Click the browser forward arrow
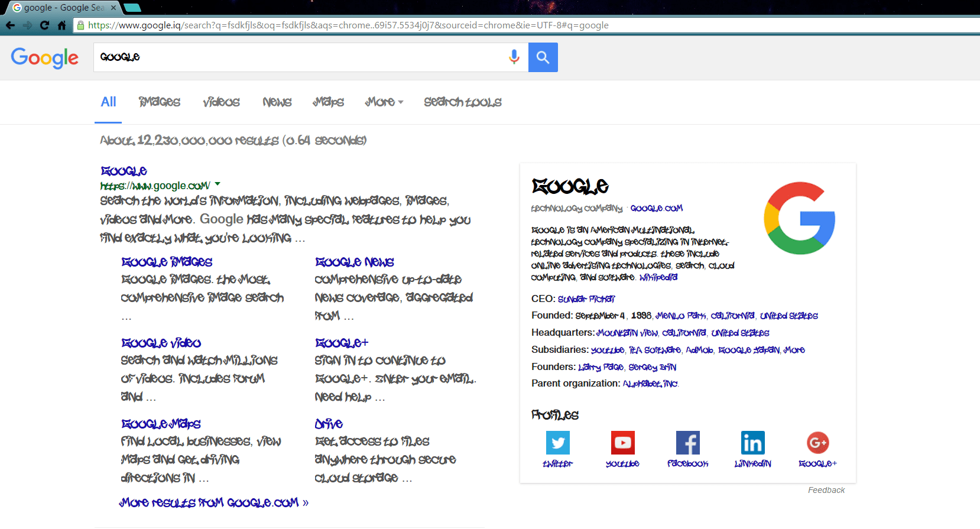 pos(27,25)
